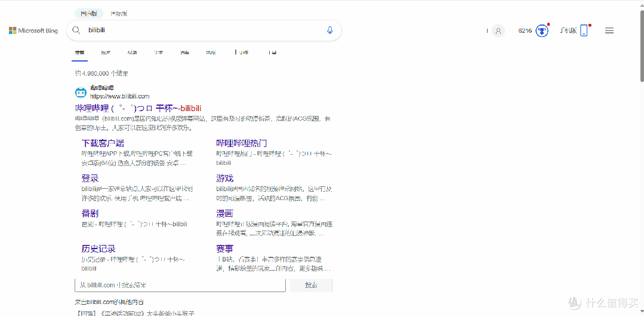Open the 历史记录 sitelink
This screenshot has width=644, height=316.
click(x=98, y=248)
